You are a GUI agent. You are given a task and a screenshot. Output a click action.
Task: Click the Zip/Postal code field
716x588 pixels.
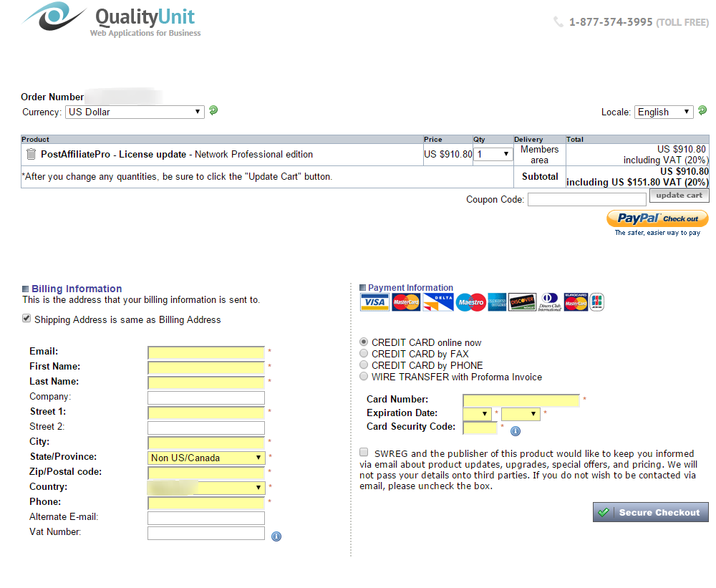(206, 473)
